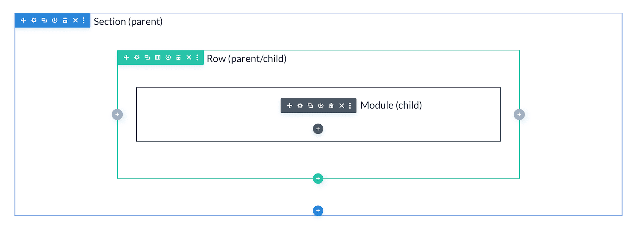Open the Module three-dot options menu
The width and height of the screenshot is (644, 236).
coord(350,105)
